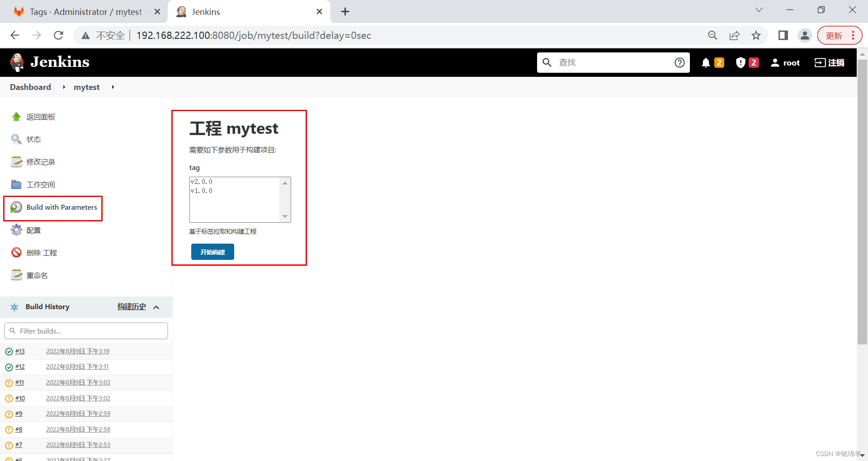Click build #13 success status icon

point(9,352)
